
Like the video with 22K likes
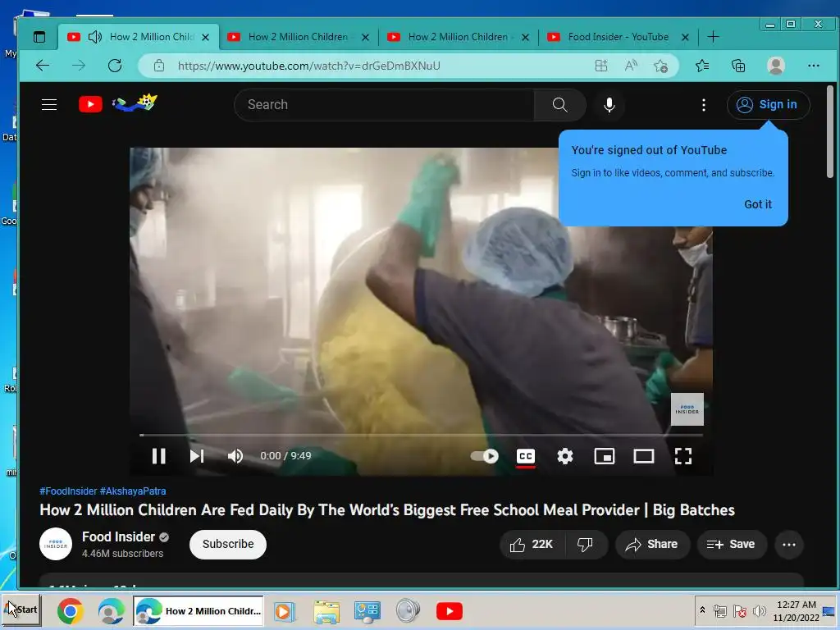[x=531, y=545]
